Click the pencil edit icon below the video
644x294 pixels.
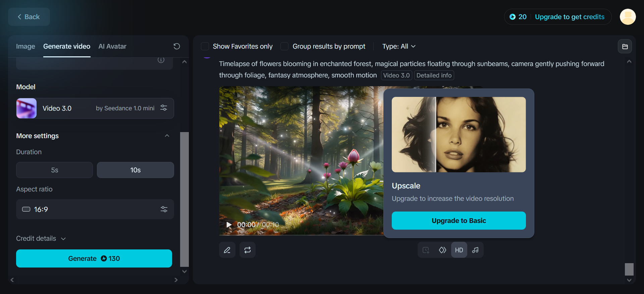coord(227,250)
